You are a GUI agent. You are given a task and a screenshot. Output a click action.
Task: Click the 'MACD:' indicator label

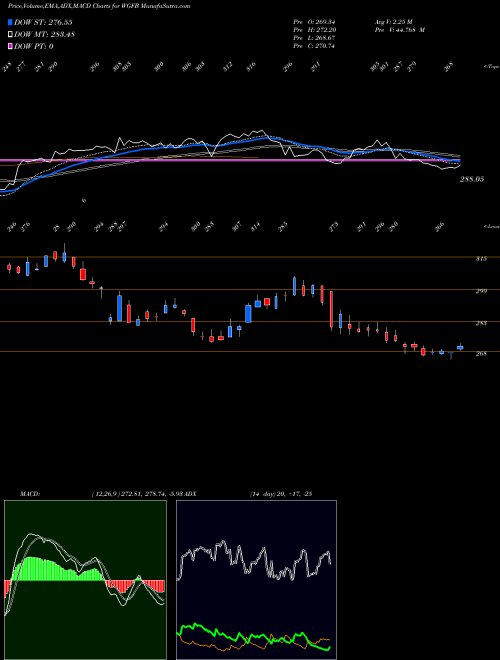(29, 494)
